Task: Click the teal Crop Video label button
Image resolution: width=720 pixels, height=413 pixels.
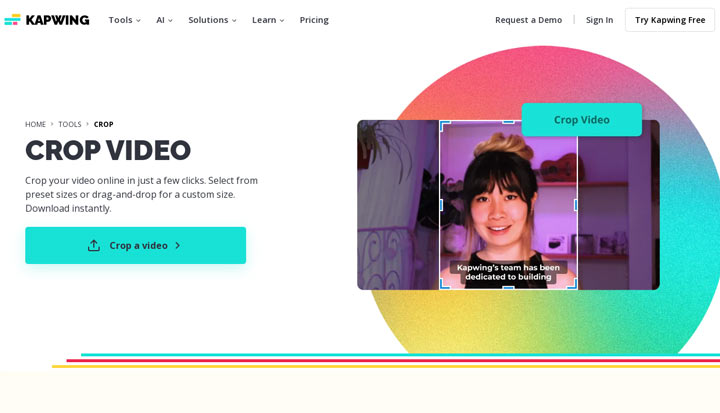Action: [x=582, y=119]
